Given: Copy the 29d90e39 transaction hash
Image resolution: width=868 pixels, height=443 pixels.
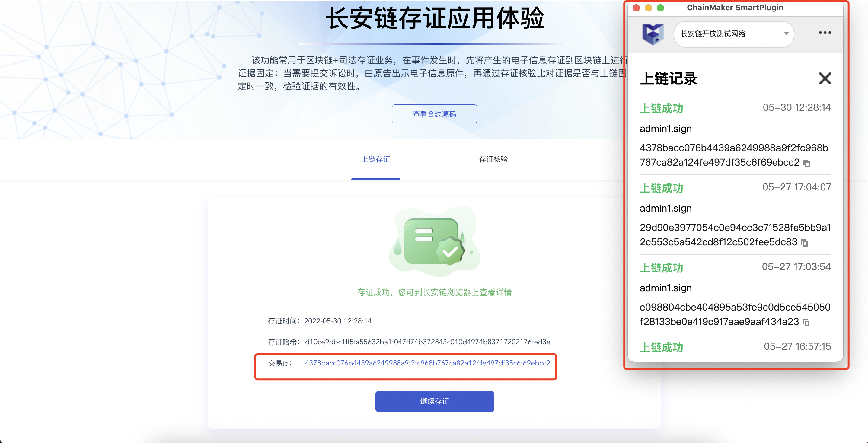Looking at the screenshot, I should [805, 243].
